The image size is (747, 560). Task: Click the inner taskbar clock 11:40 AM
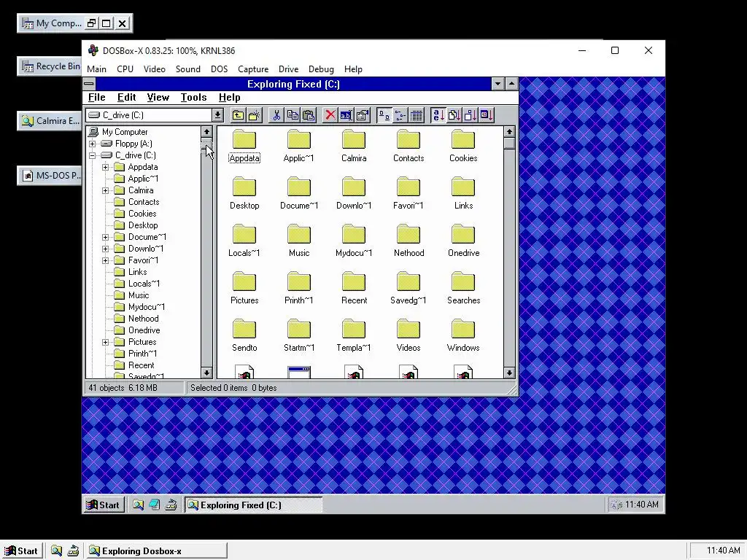(642, 505)
